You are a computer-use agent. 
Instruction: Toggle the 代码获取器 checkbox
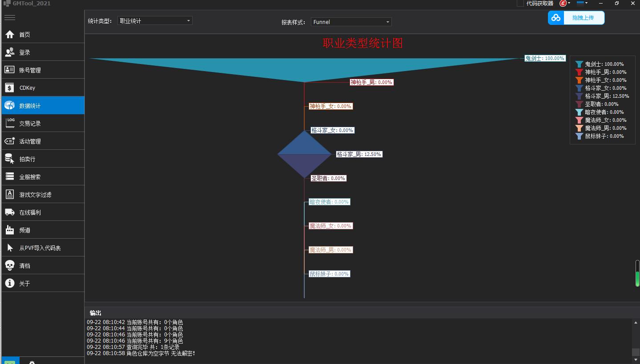(x=520, y=3)
